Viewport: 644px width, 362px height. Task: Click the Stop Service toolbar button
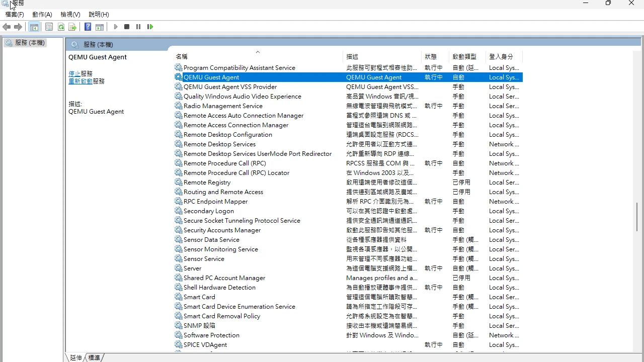pyautogui.click(x=127, y=27)
